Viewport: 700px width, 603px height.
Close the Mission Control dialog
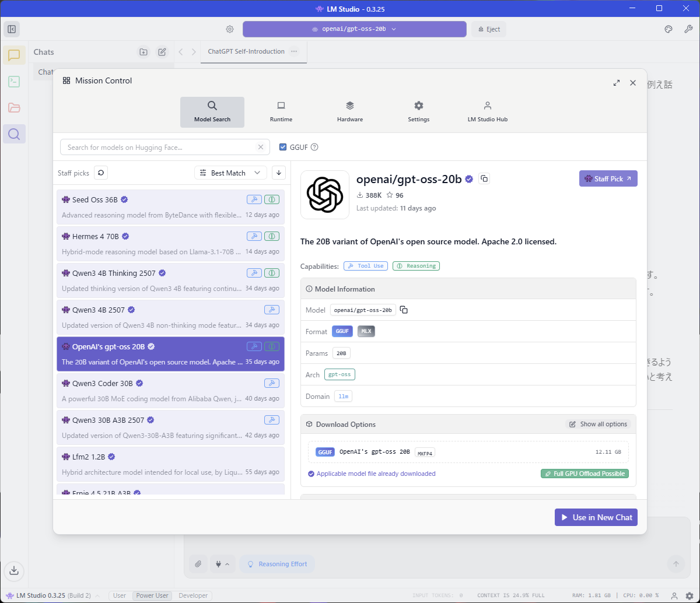click(x=633, y=83)
